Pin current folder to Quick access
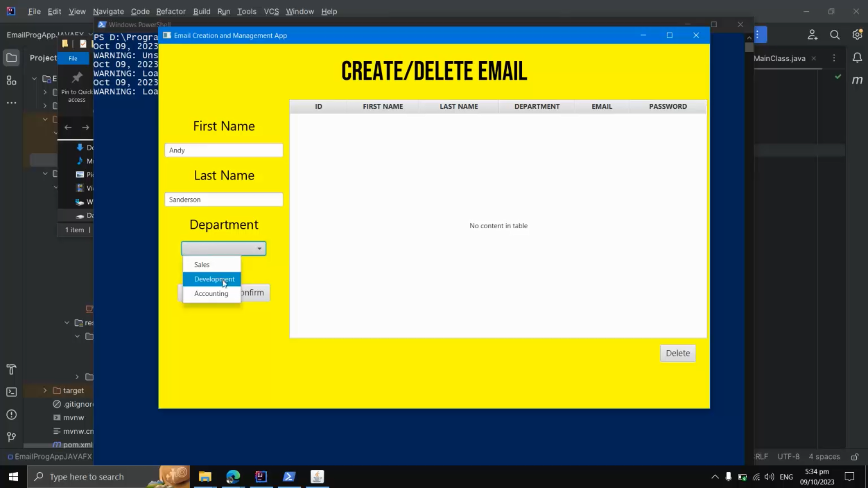This screenshot has height=488, width=868. pyautogui.click(x=76, y=84)
